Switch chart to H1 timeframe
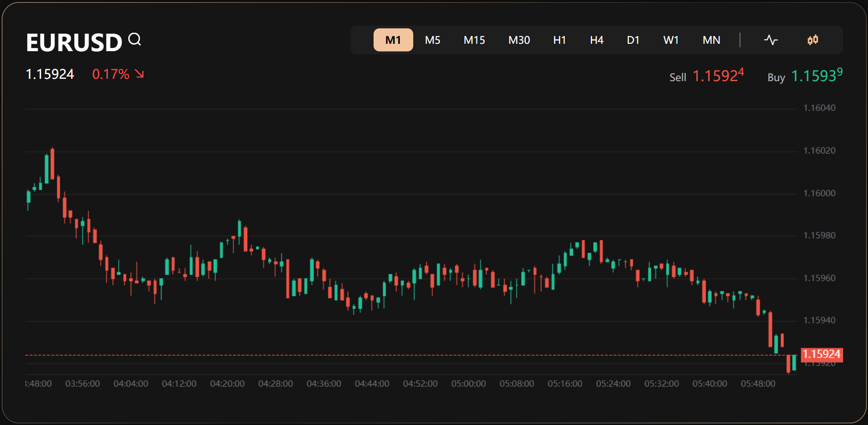The image size is (868, 425). click(559, 40)
